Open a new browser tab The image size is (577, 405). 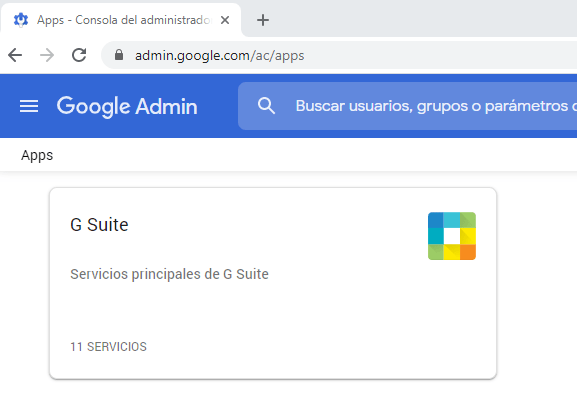coord(263,20)
